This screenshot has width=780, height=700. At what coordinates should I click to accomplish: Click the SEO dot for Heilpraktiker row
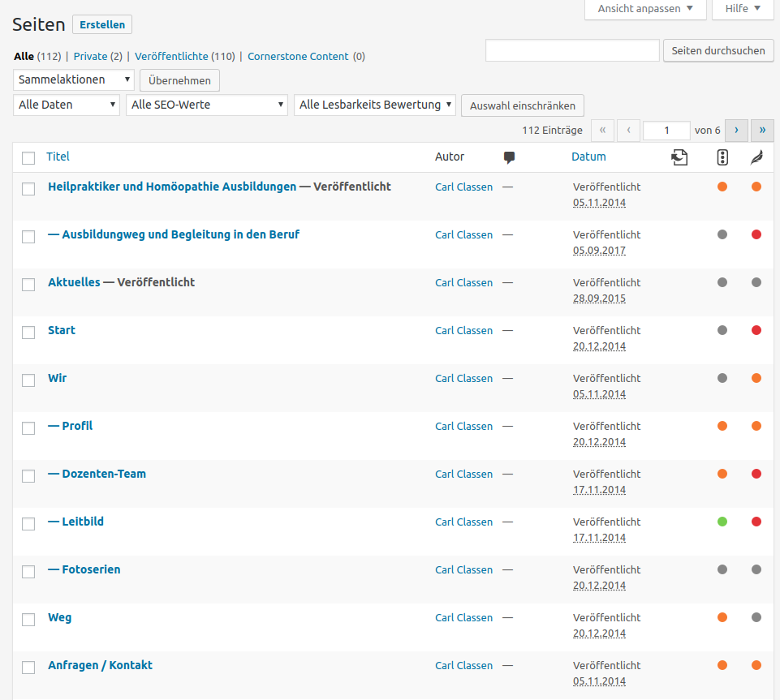coord(722,187)
